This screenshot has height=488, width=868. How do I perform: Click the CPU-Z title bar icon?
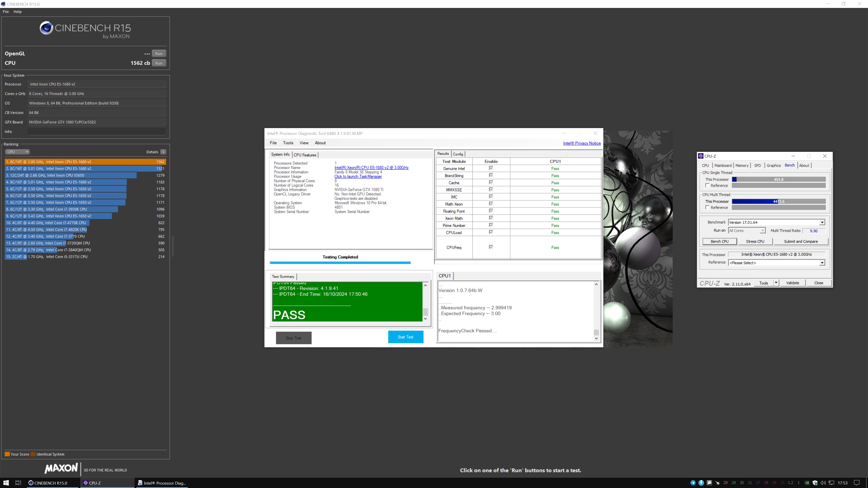[x=701, y=156]
